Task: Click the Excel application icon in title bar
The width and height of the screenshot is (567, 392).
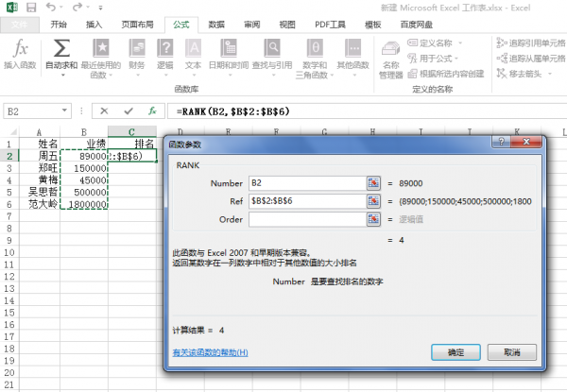Action: (x=12, y=8)
